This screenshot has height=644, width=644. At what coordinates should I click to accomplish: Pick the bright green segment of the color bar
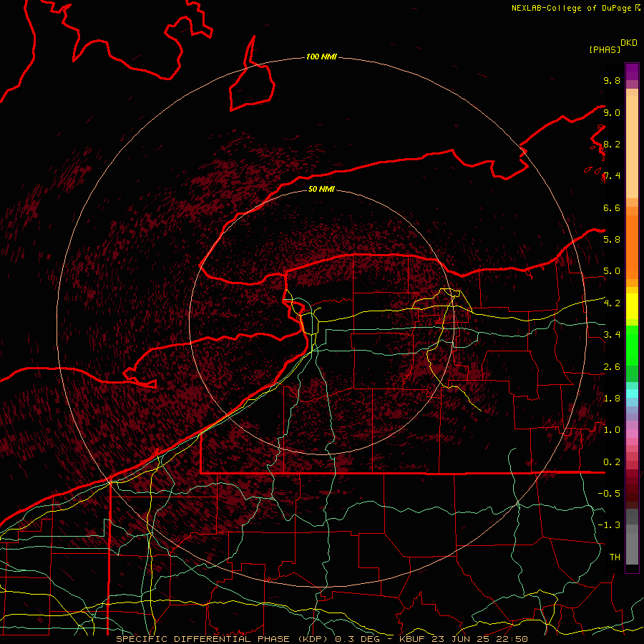point(632,346)
